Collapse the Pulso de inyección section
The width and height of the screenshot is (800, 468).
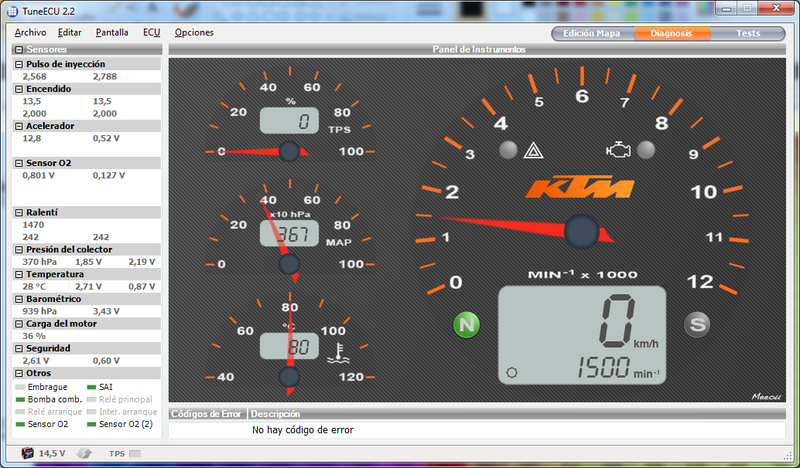pyautogui.click(x=19, y=64)
